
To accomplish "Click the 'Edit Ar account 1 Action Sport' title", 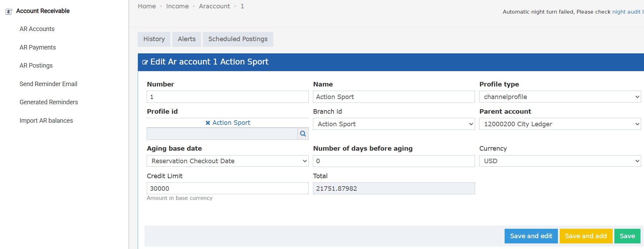I will 209,62.
